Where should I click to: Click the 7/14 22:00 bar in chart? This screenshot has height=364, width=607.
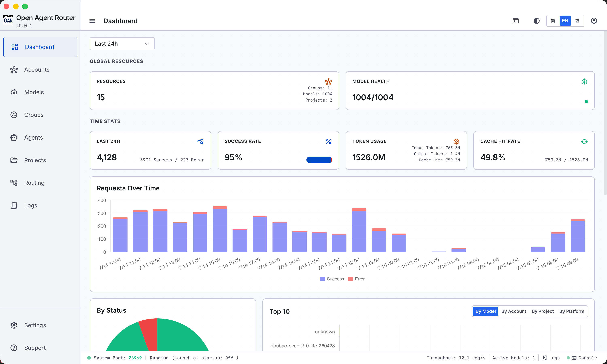click(359, 230)
